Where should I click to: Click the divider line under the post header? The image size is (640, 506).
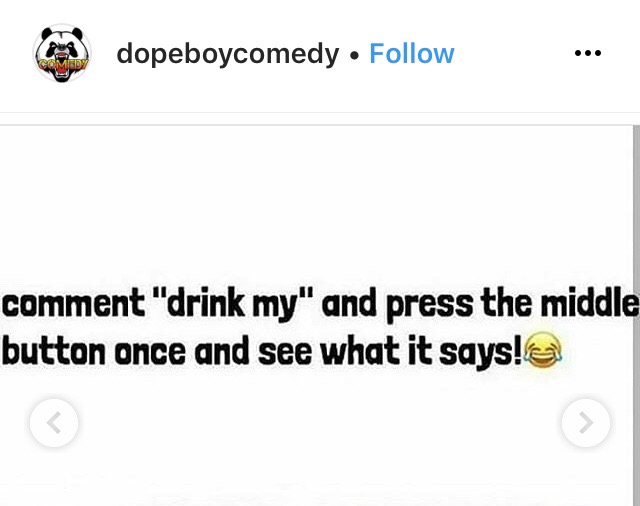pos(320,113)
